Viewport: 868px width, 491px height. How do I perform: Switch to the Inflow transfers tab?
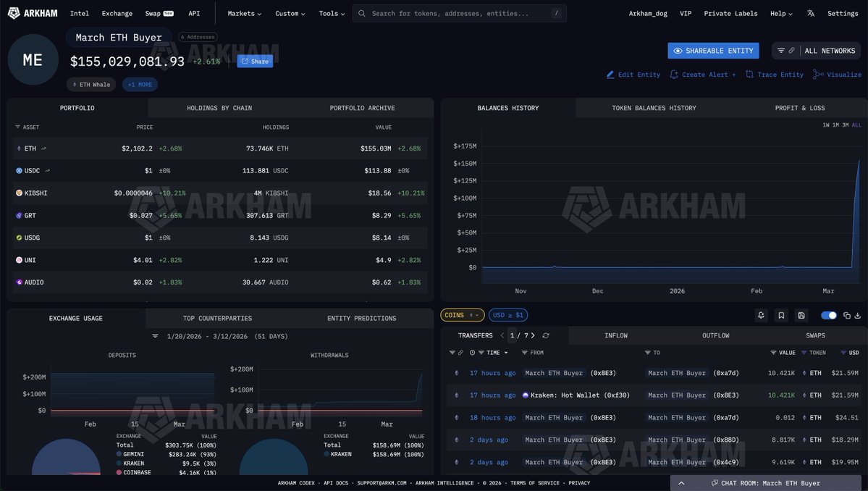[616, 335]
